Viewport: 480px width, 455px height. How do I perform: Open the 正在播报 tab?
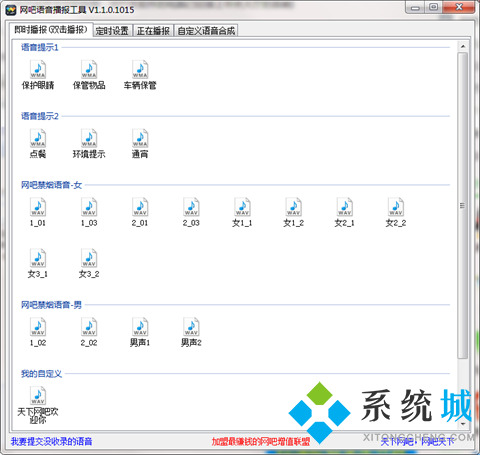click(x=153, y=31)
